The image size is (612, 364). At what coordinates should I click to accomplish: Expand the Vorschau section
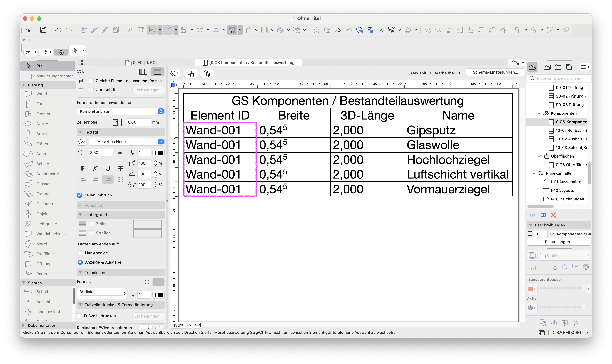click(80, 206)
